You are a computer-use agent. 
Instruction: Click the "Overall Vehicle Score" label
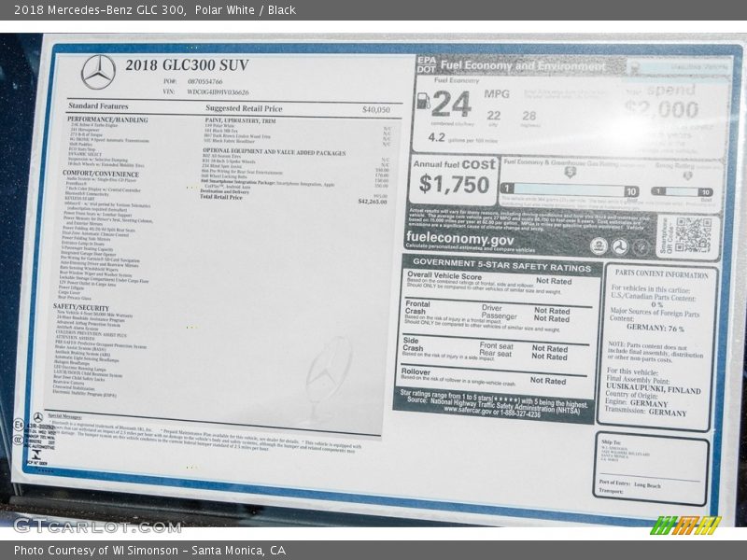coord(444,275)
